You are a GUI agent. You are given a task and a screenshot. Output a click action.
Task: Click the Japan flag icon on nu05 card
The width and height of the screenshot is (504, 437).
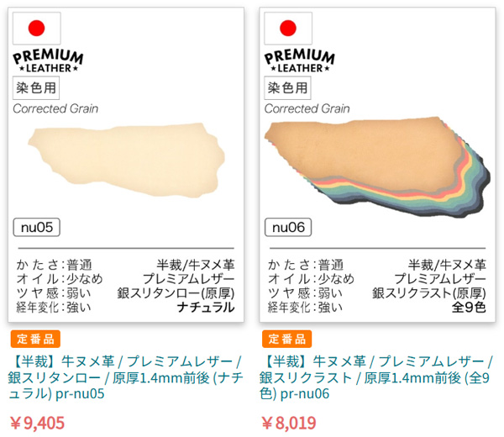37,28
